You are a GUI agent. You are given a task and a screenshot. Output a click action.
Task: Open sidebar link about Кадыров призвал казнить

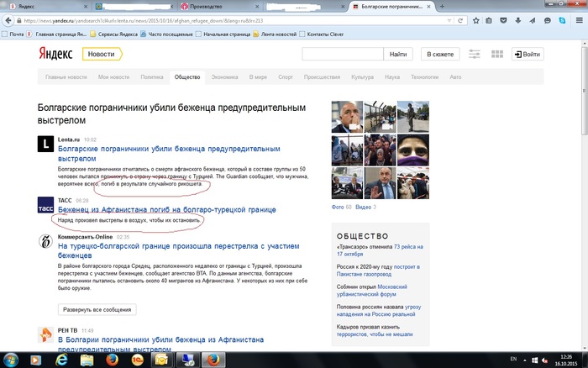click(375, 330)
